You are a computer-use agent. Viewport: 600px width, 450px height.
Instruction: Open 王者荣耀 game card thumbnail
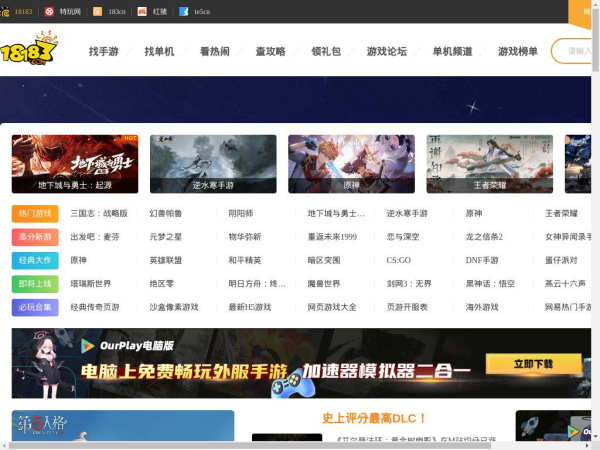click(490, 164)
